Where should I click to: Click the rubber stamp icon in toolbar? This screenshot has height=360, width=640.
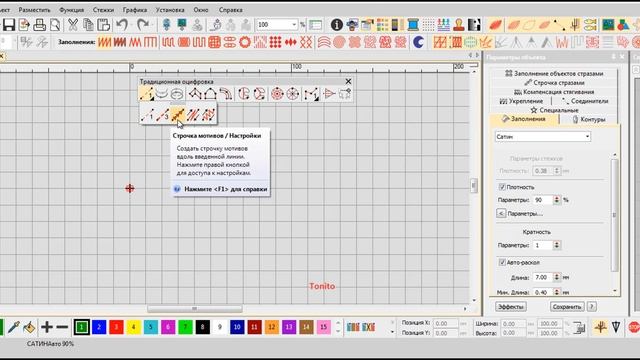[459, 25]
